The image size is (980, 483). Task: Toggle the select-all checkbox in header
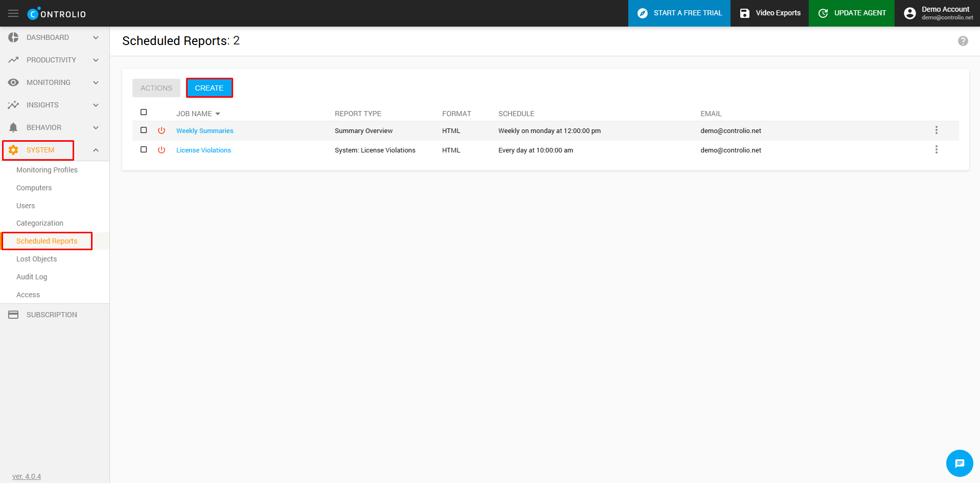point(144,112)
